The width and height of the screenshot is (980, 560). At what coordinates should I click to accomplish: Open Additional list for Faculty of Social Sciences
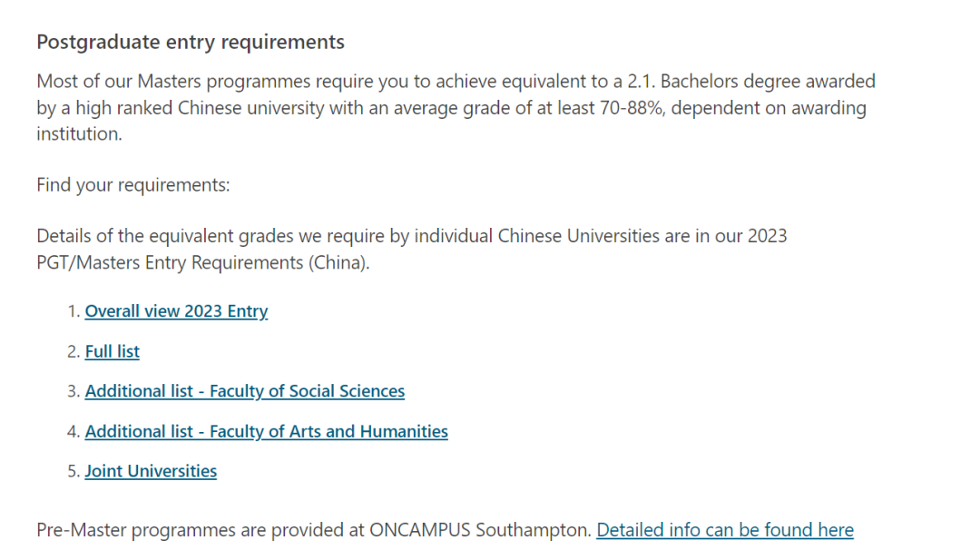point(245,391)
